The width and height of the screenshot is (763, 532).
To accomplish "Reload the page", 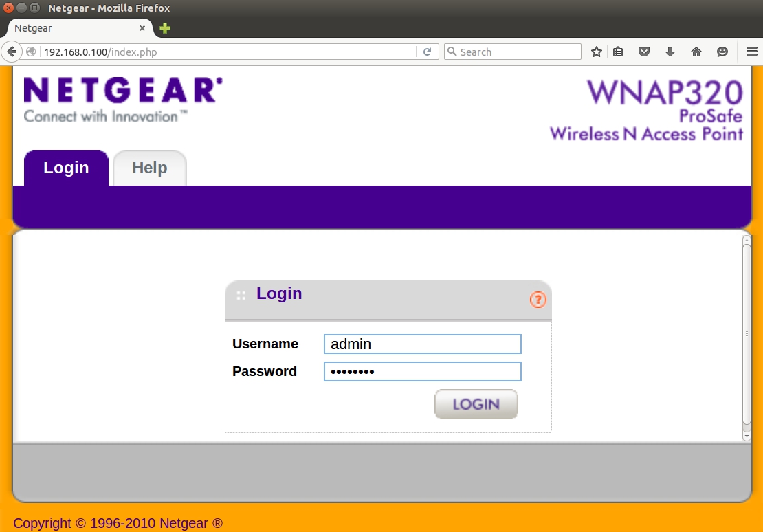I will (x=428, y=52).
